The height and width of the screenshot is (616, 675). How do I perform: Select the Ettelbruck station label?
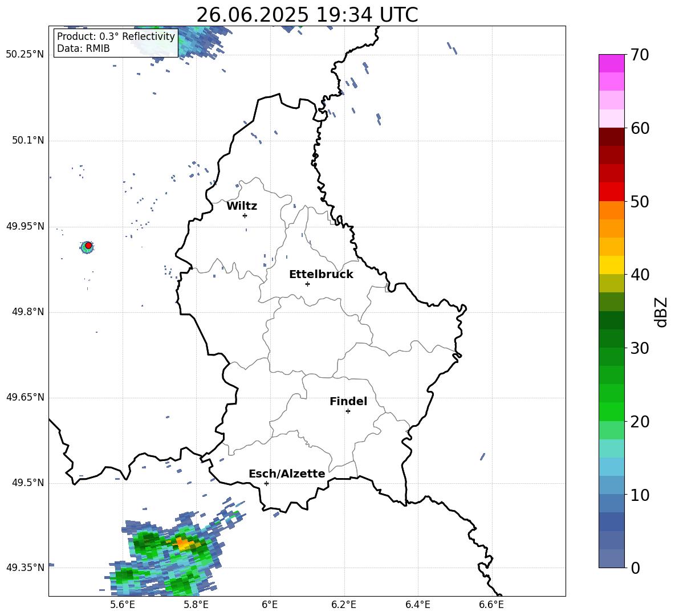click(x=321, y=275)
